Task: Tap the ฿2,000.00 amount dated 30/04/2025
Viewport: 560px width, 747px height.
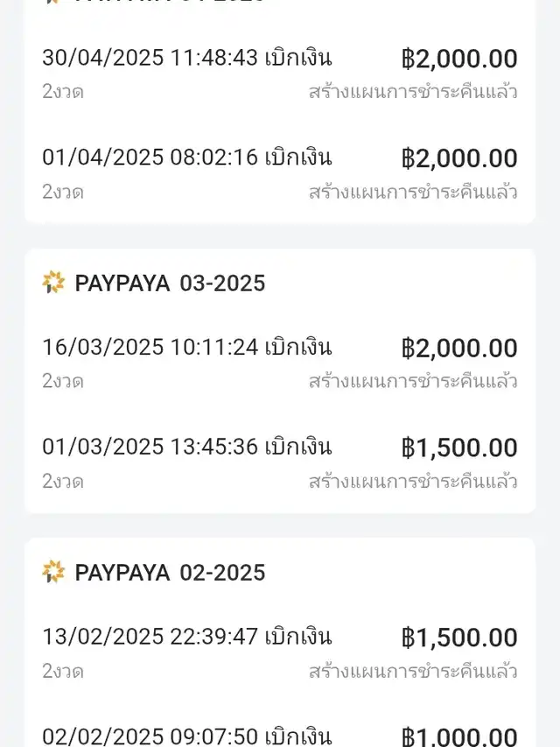Action: point(459,59)
